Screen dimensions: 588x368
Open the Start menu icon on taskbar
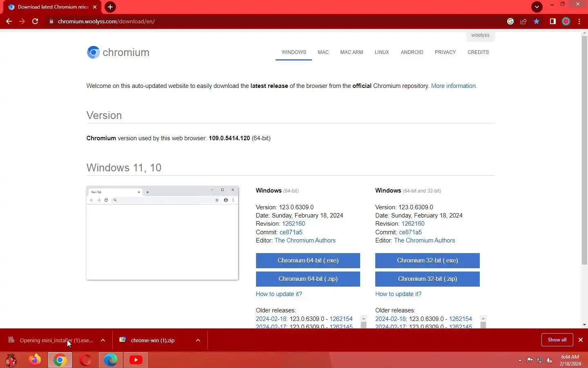click(11, 360)
